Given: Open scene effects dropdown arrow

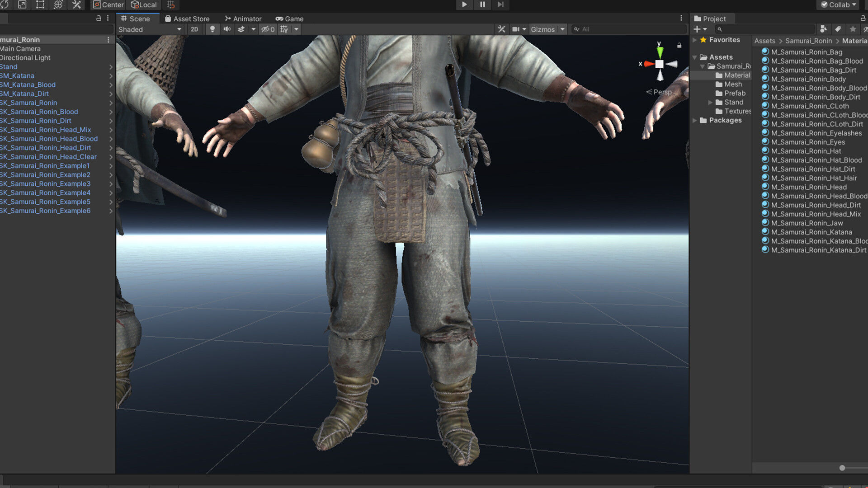Looking at the screenshot, I should coord(253,29).
